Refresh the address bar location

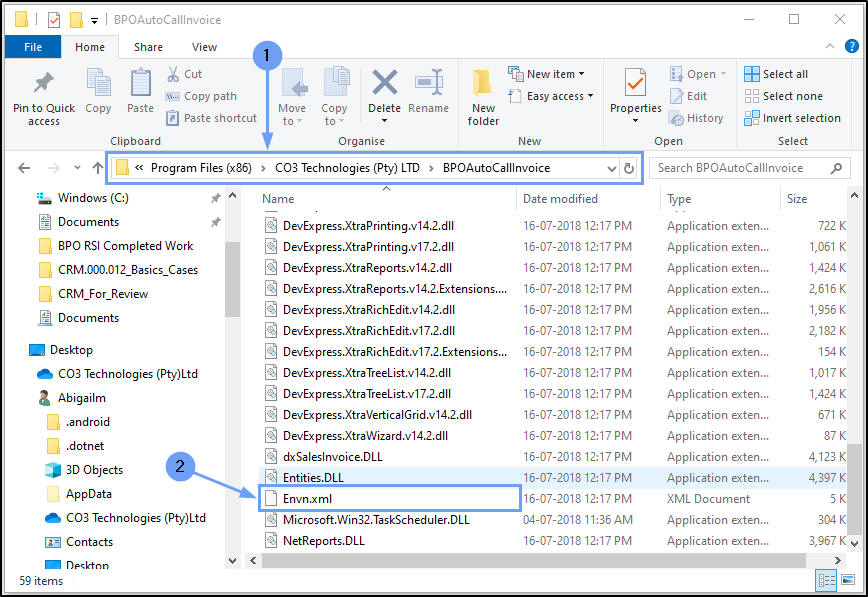point(629,168)
